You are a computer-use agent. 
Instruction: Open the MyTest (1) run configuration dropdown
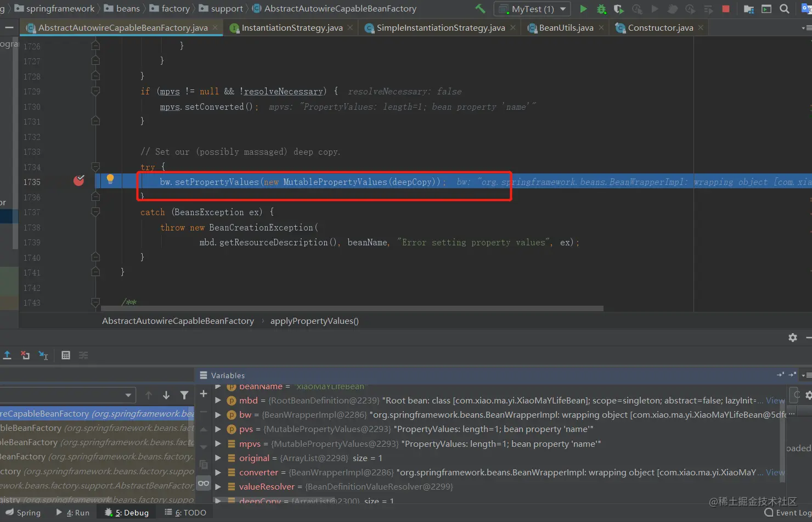point(532,9)
